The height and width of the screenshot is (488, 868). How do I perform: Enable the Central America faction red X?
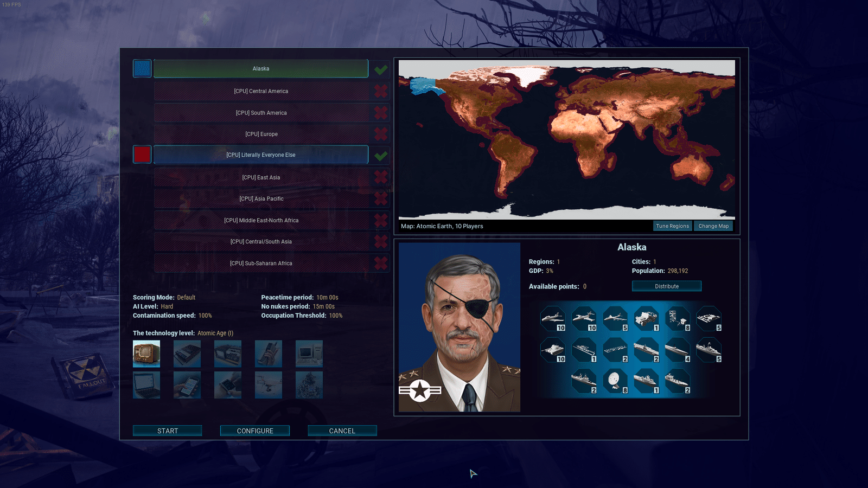point(381,91)
